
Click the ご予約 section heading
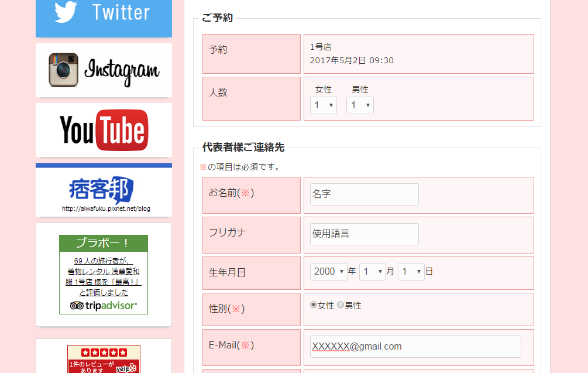pos(217,18)
